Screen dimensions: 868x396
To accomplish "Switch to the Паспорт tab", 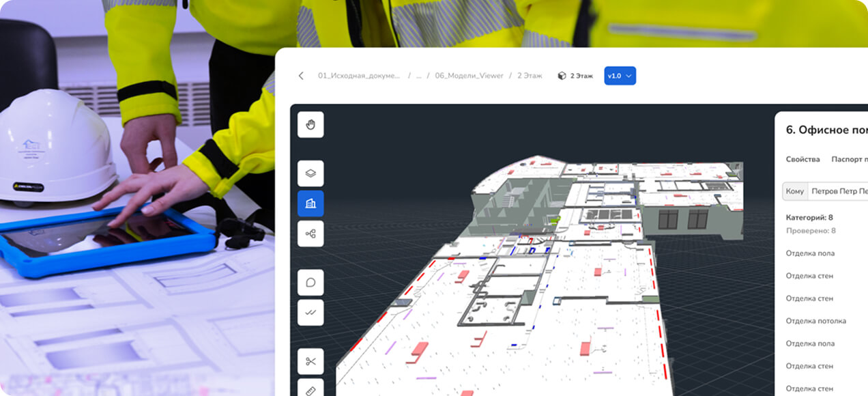I will click(849, 159).
